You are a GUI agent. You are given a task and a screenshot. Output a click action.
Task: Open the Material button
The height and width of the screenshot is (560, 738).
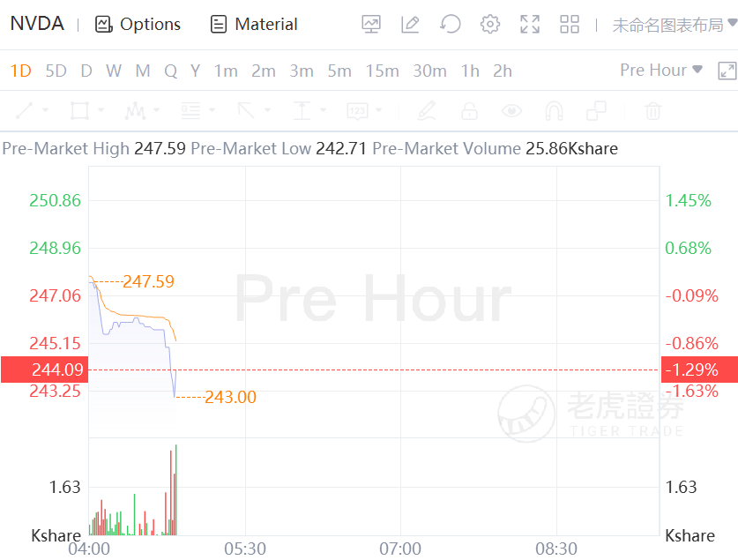tap(255, 24)
